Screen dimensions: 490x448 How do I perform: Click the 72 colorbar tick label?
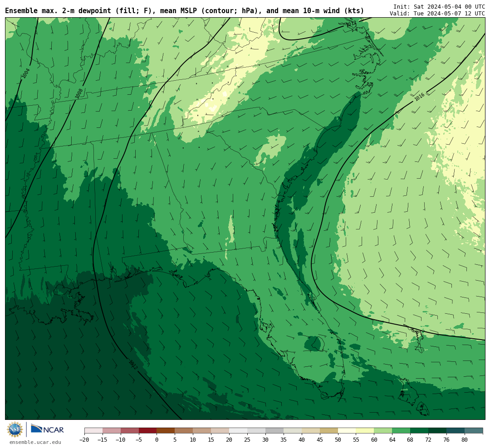[429, 439]
